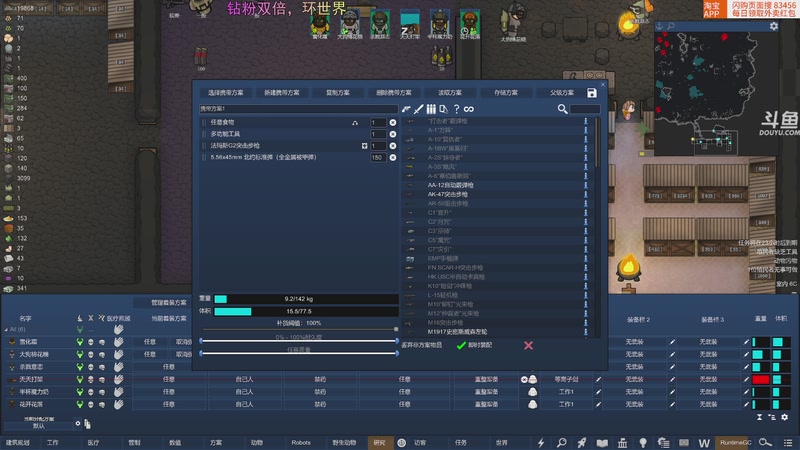This screenshot has width=800, height=450.
Task: Click the search text box in loadout dialog
Action: click(x=585, y=109)
